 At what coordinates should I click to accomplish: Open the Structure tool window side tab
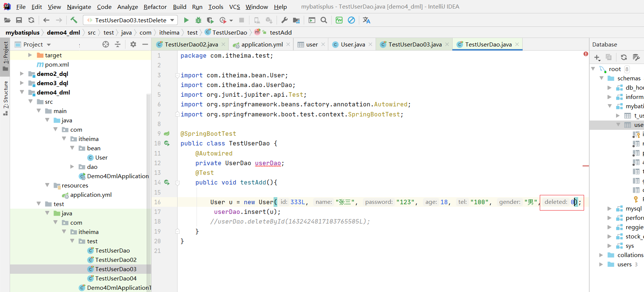(6, 95)
